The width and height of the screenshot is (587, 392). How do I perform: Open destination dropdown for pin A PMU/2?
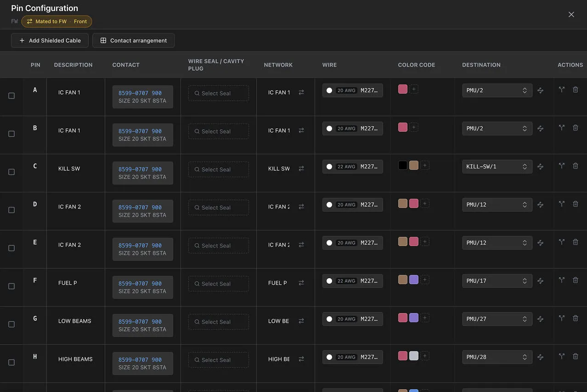(497, 90)
